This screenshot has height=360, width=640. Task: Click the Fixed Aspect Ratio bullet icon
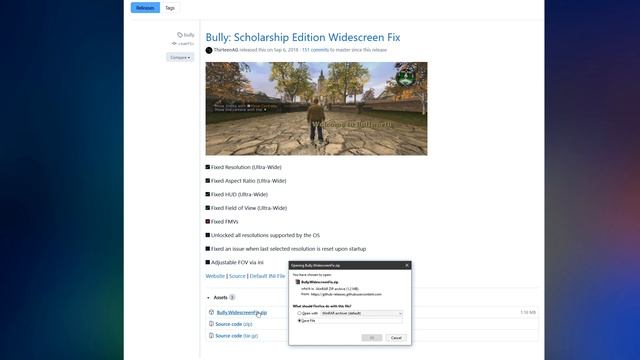(208, 180)
